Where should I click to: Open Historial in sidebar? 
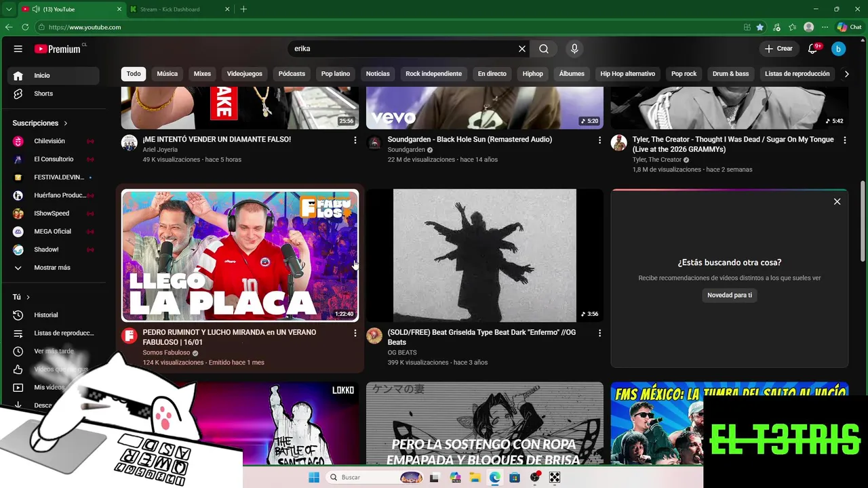54,315
